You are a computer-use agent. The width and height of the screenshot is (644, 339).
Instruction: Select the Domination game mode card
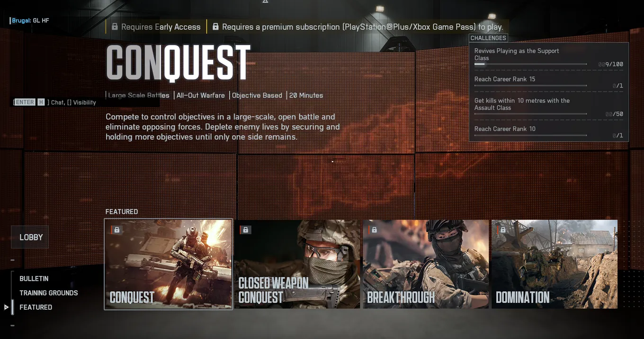[x=555, y=264]
